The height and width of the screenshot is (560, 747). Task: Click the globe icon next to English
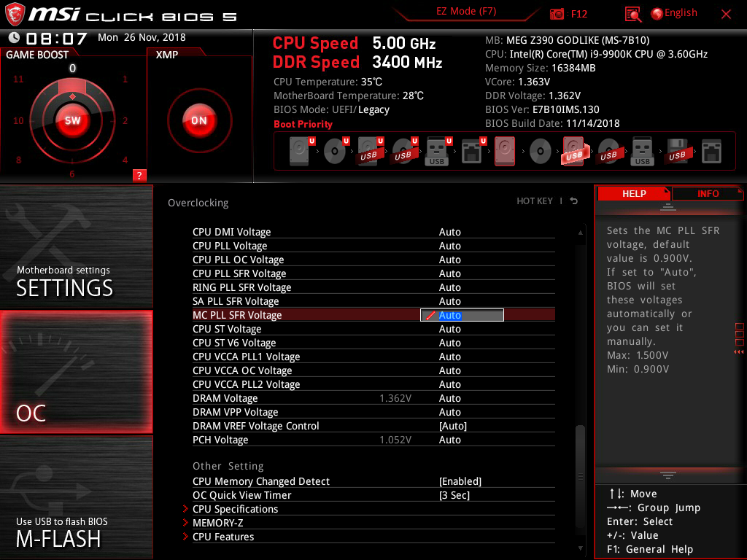pyautogui.click(x=657, y=14)
